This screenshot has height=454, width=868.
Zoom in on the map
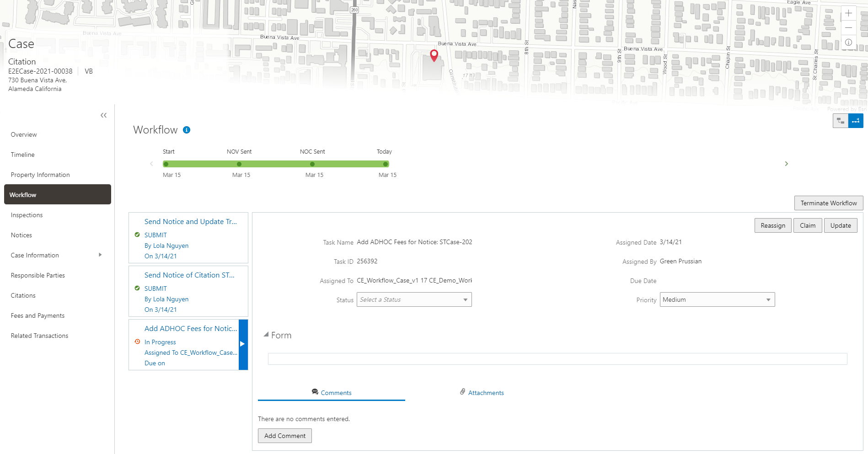(848, 13)
